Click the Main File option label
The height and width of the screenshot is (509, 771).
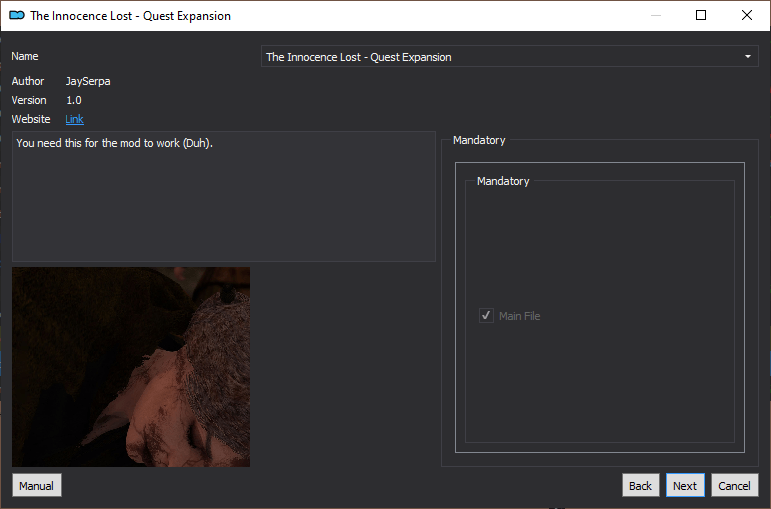519,316
